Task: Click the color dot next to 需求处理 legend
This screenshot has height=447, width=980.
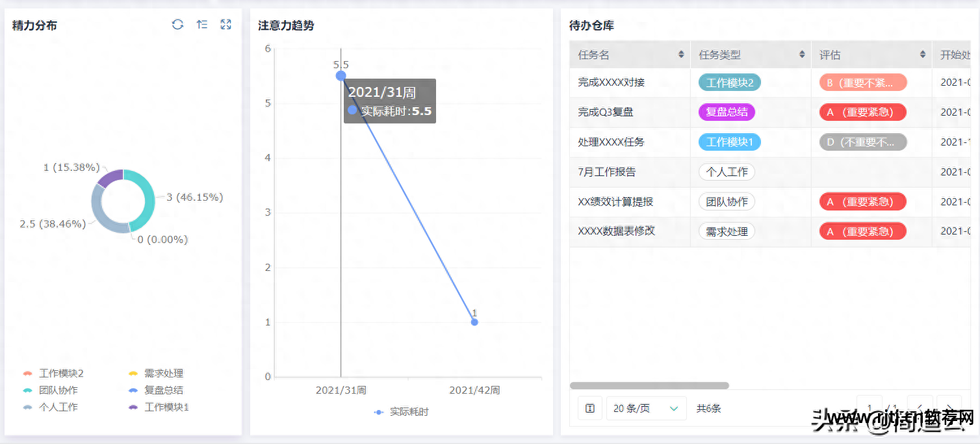Action: (134, 374)
